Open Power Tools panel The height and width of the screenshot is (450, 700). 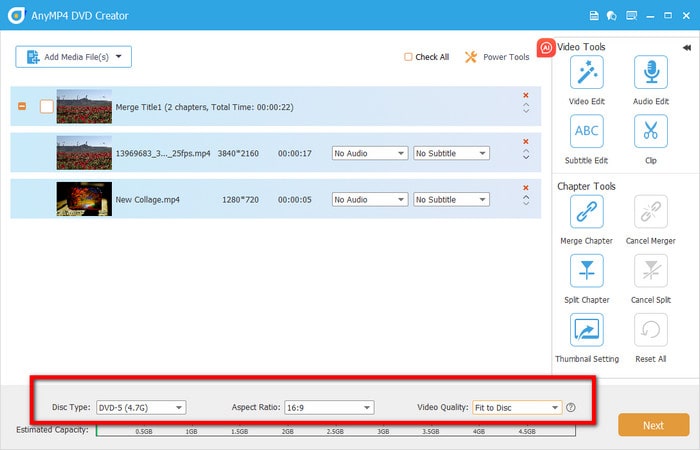pos(497,57)
